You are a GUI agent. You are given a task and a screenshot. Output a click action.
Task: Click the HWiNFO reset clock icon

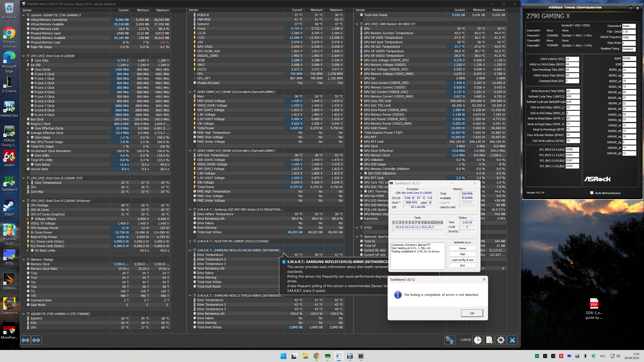tap(478, 340)
